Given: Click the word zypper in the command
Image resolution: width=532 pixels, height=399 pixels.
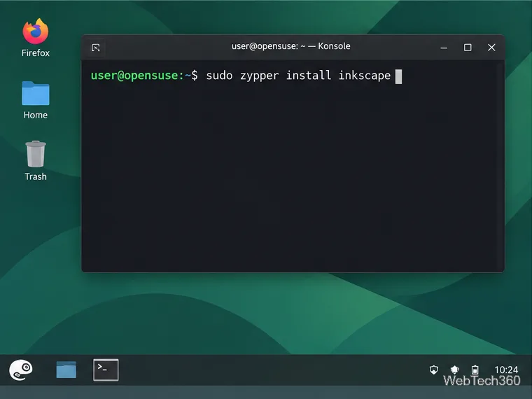Looking at the screenshot, I should (260, 76).
